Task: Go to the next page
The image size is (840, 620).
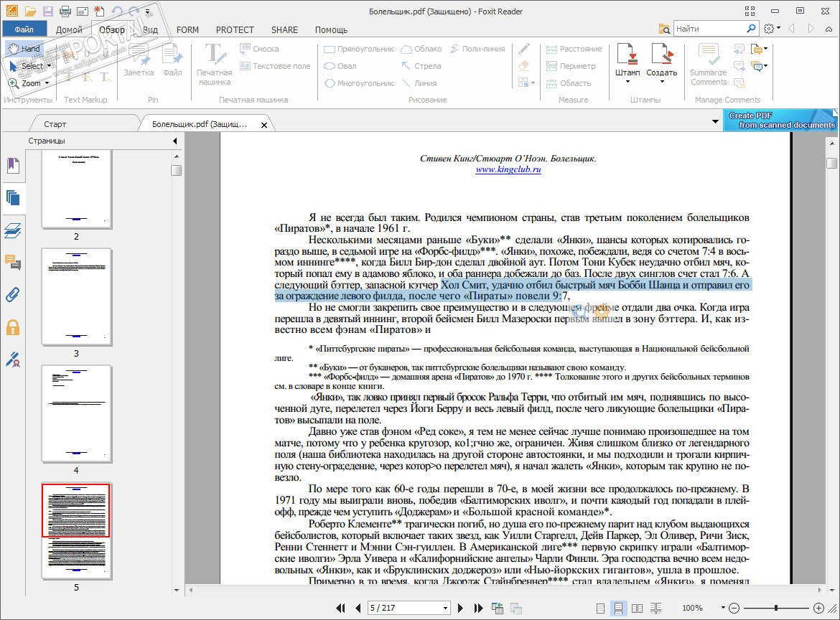Action: tap(460, 609)
